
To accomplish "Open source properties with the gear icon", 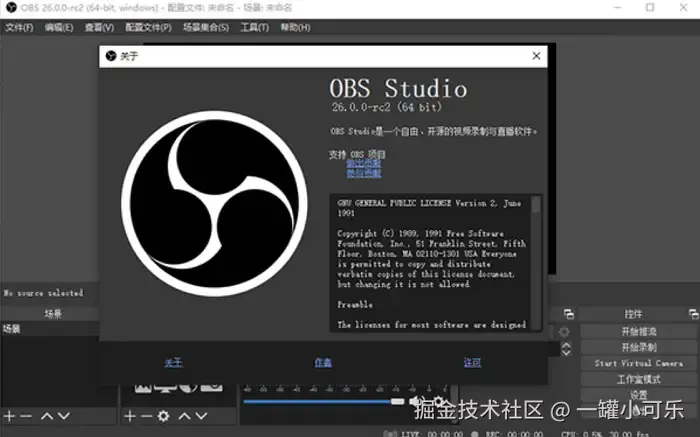I will coord(163,416).
